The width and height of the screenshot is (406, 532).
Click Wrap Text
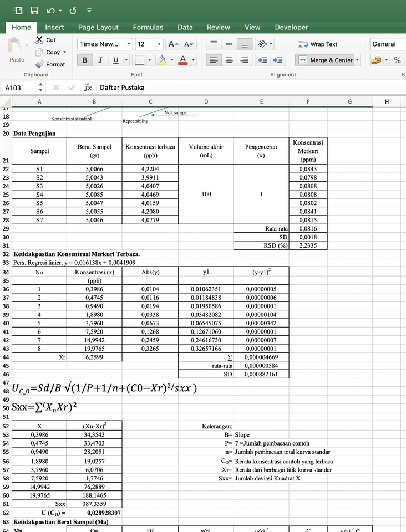317,44
